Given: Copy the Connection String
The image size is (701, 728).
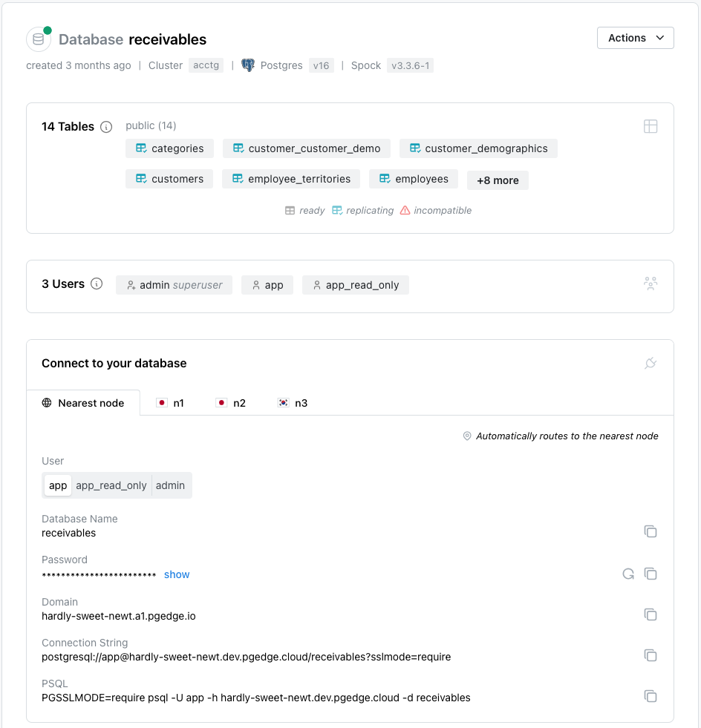Looking at the screenshot, I should click(651, 655).
